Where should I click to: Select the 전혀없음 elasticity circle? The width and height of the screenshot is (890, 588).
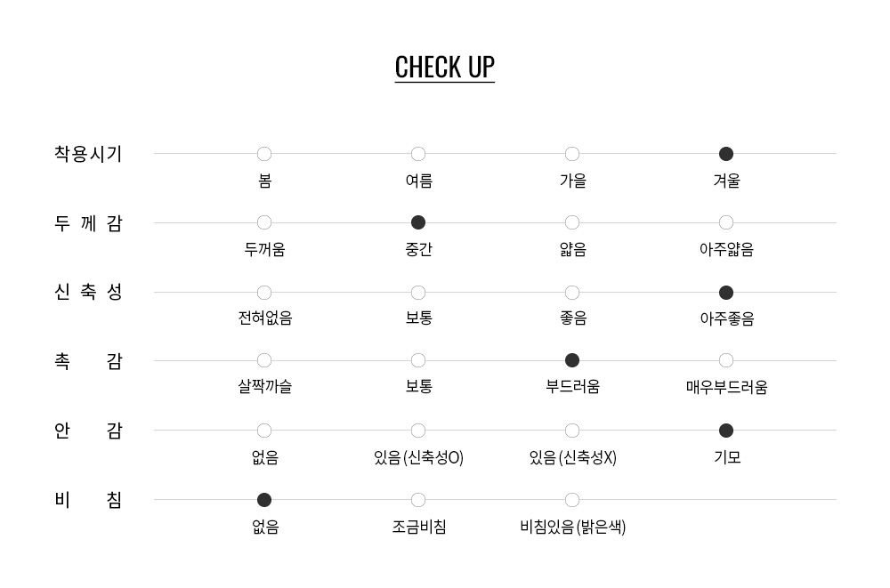pyautogui.click(x=264, y=293)
